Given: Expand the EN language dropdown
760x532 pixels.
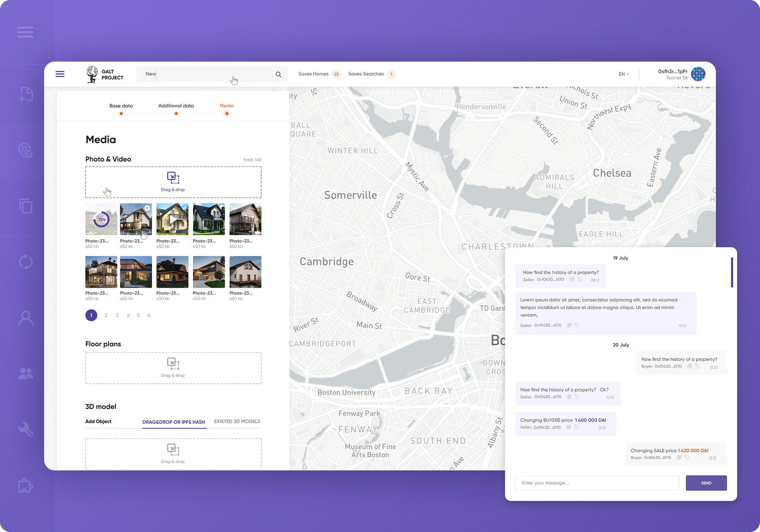Looking at the screenshot, I should point(624,74).
